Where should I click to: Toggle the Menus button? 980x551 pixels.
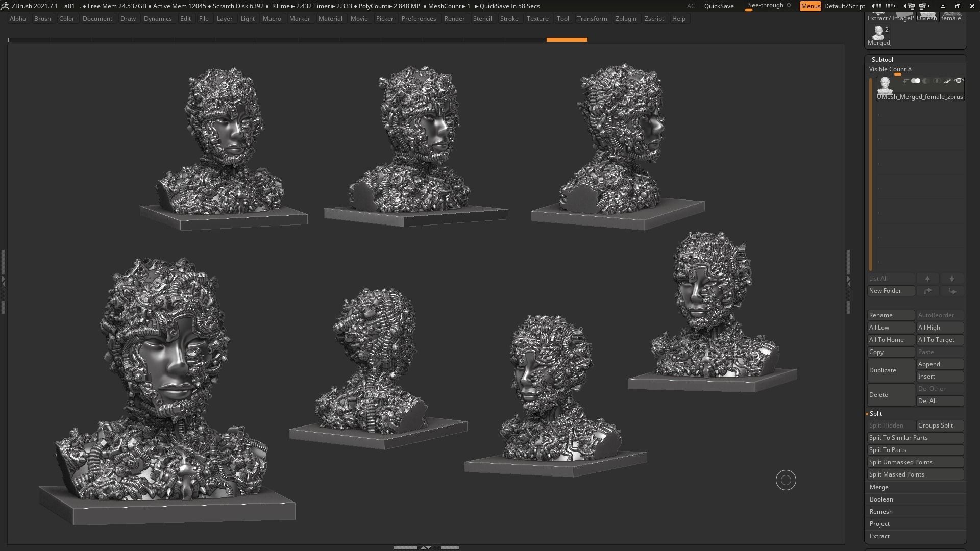tap(810, 6)
